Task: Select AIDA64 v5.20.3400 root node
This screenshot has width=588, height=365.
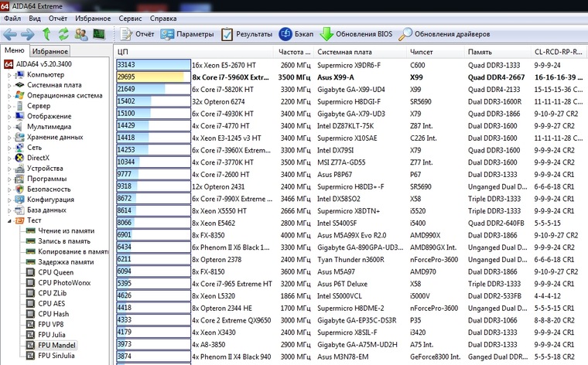Action: coord(38,64)
